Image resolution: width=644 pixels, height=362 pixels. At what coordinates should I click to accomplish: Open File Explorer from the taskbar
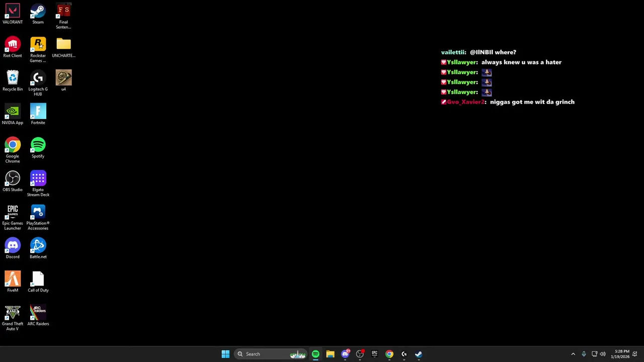coord(330,354)
